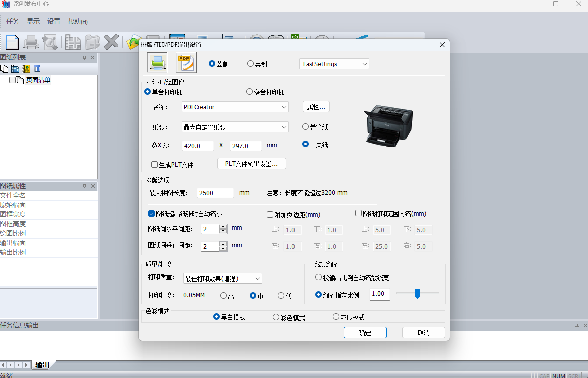Open print preview magnifier toolbar icon

coord(50,42)
